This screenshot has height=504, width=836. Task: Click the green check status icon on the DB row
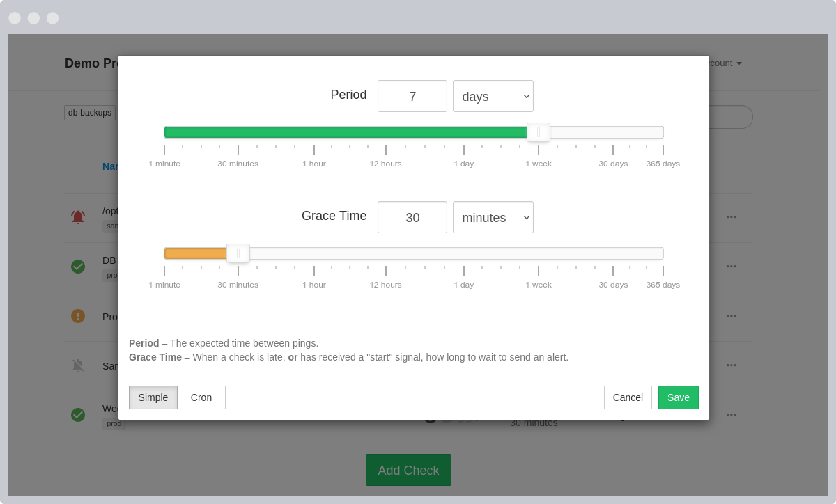coord(77,266)
